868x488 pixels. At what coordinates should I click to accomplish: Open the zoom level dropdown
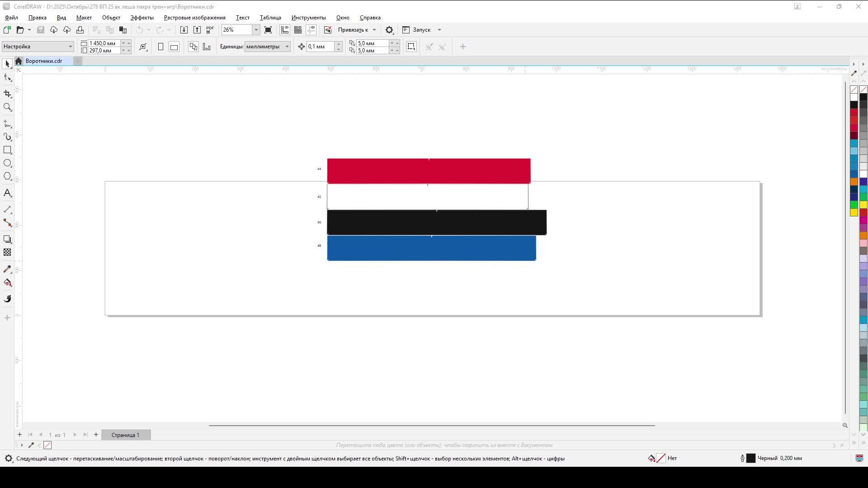pyautogui.click(x=256, y=30)
